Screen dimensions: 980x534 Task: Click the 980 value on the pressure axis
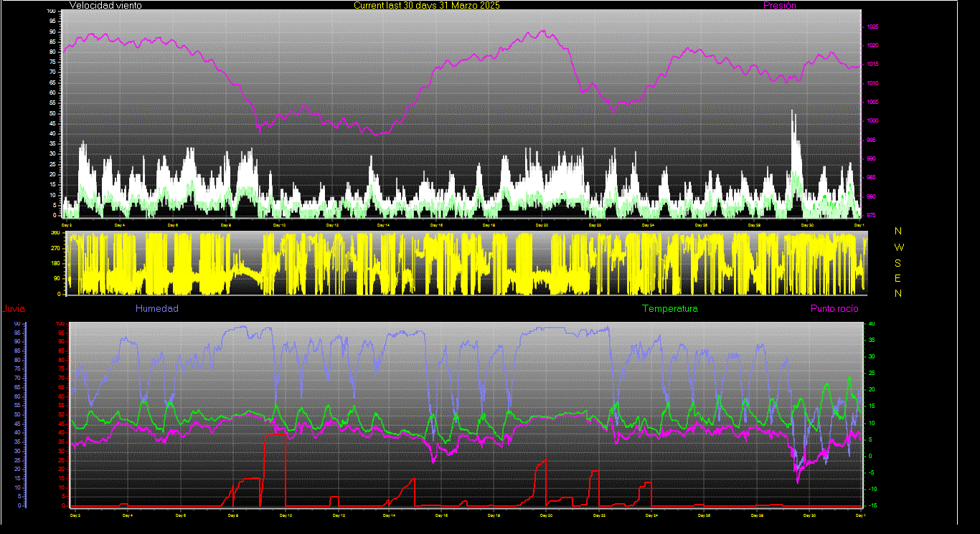[871, 196]
